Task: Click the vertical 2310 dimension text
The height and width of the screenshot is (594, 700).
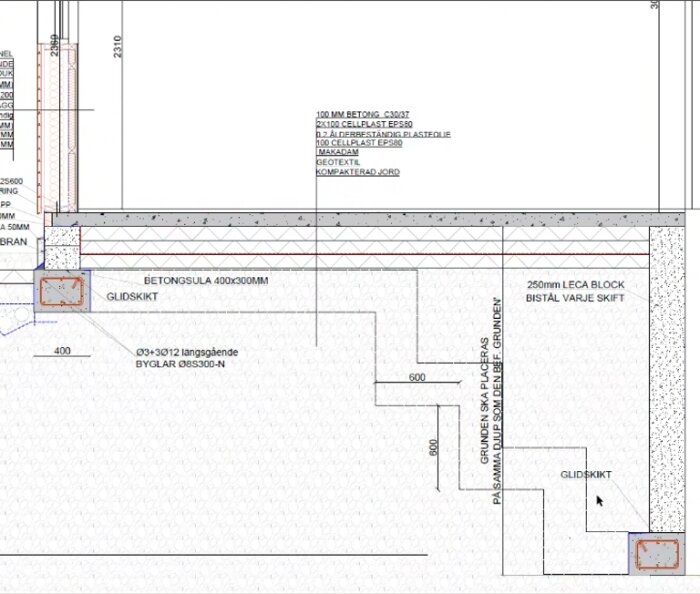Action: (x=117, y=46)
